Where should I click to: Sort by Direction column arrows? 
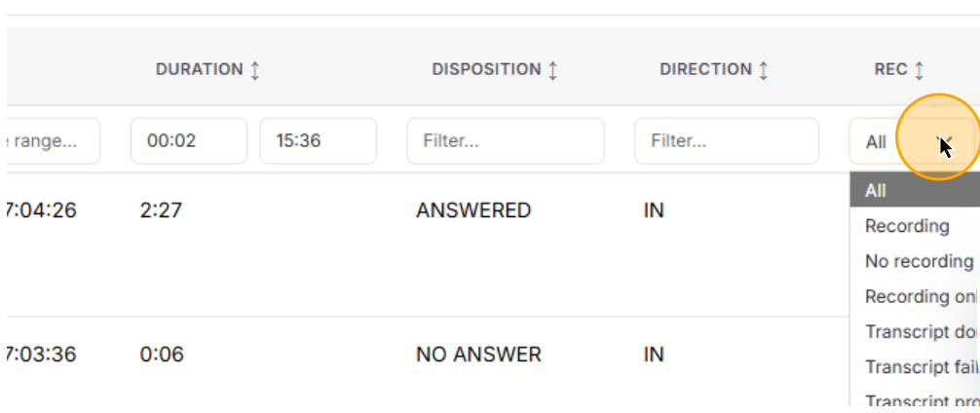(764, 70)
